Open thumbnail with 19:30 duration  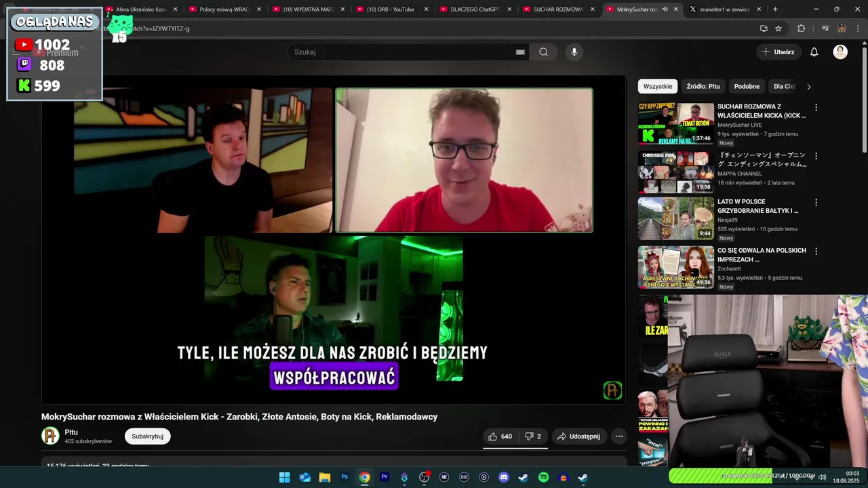676,172
